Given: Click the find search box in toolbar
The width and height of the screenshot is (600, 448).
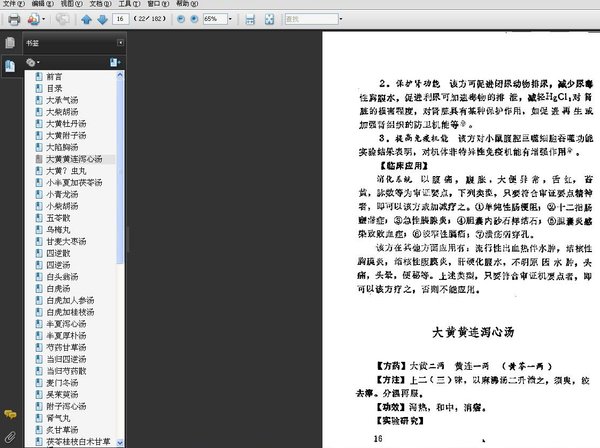Looking at the screenshot, I should 311,19.
